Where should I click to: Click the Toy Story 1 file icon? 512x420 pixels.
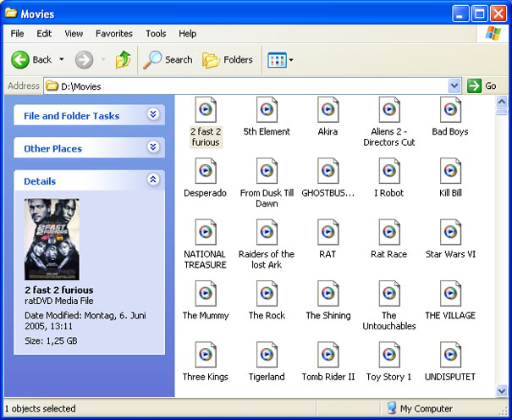[388, 355]
